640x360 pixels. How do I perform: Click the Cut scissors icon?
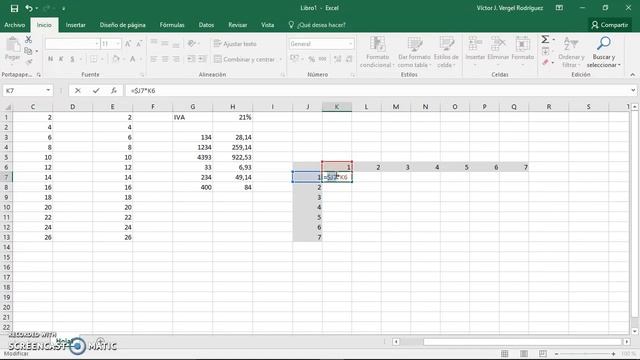pos(28,40)
